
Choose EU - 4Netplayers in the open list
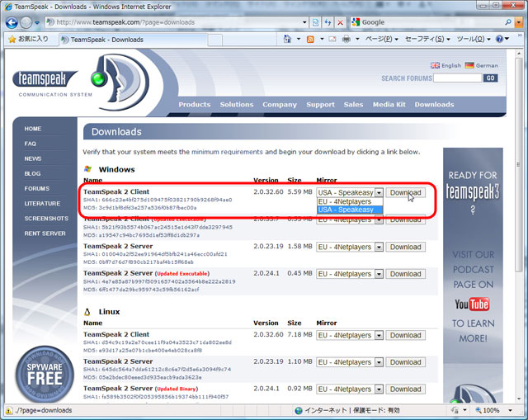[350, 201]
